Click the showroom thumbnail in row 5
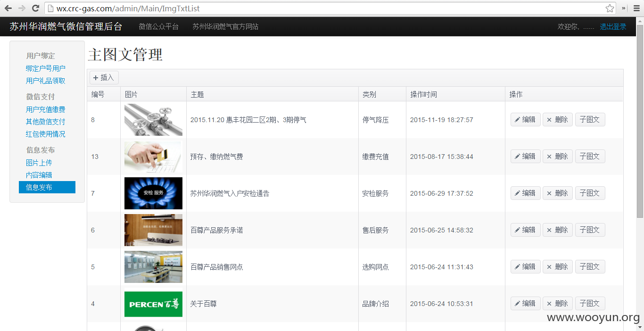 153,267
